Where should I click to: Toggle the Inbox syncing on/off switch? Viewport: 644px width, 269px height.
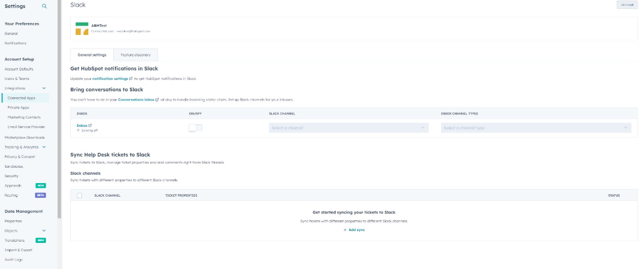(x=196, y=128)
